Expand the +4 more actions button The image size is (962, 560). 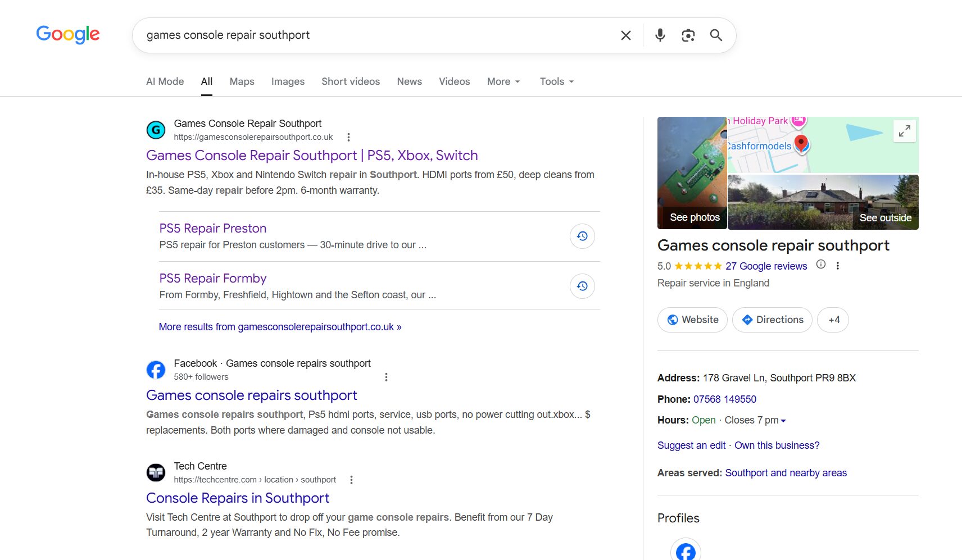[x=833, y=320]
